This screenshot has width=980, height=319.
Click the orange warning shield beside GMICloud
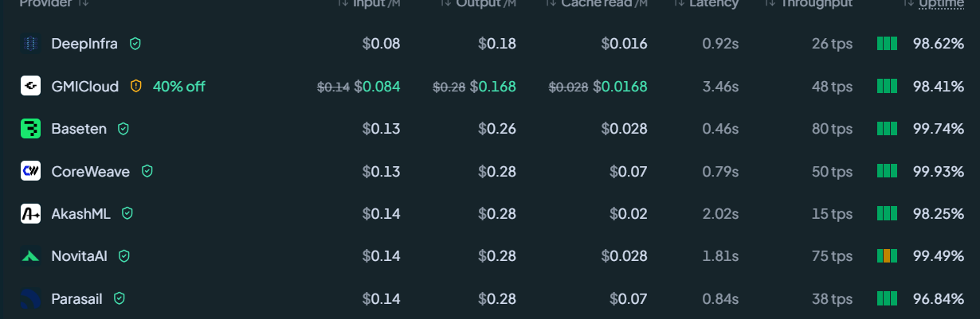tap(136, 86)
